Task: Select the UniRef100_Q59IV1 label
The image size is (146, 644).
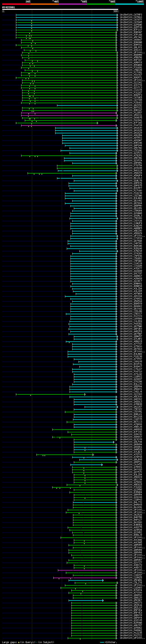Action: tap(131, 115)
